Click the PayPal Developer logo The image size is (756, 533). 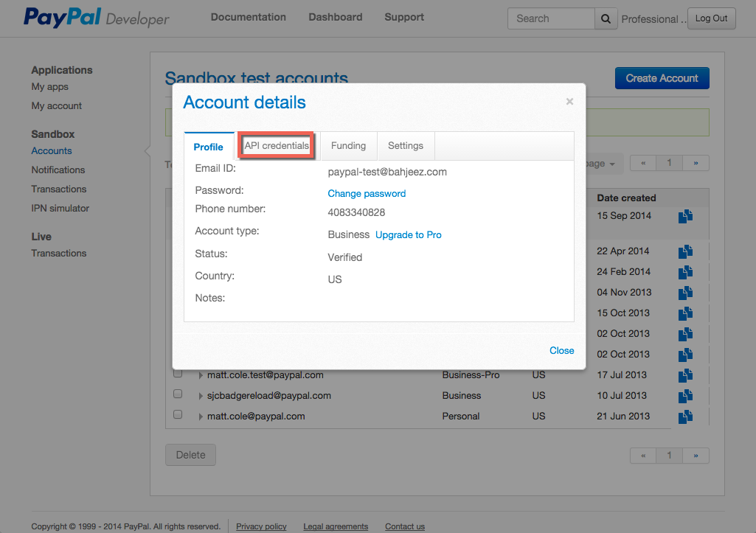click(x=97, y=18)
